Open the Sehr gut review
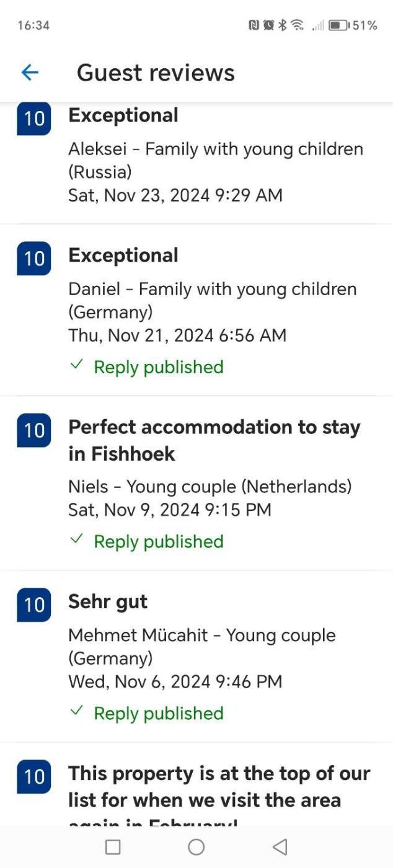The image size is (393, 868). [108, 602]
